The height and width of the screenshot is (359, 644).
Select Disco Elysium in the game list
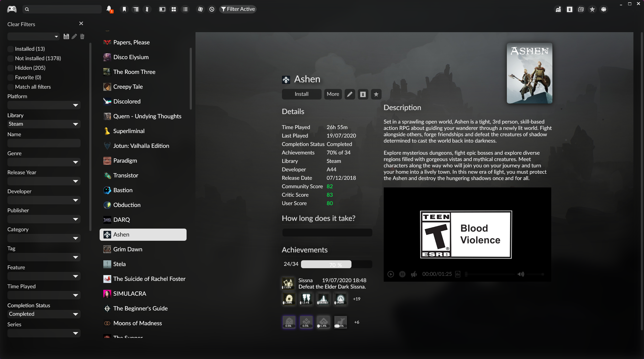pyautogui.click(x=131, y=57)
